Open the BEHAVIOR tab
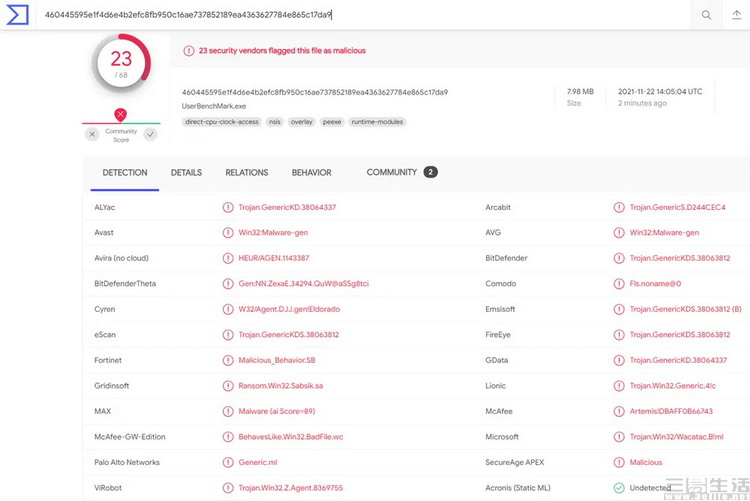Viewport: 750px width, 501px height. [x=311, y=173]
